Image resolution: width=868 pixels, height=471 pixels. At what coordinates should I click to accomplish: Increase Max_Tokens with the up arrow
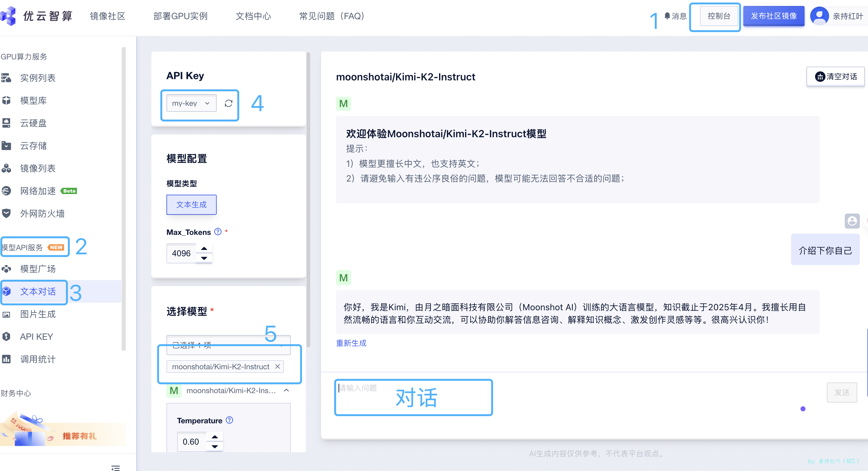click(204, 248)
